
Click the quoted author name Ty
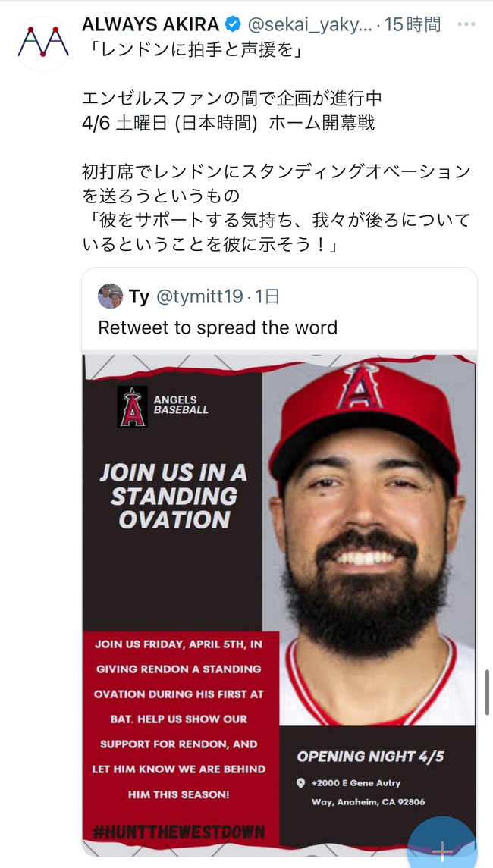pos(139,296)
